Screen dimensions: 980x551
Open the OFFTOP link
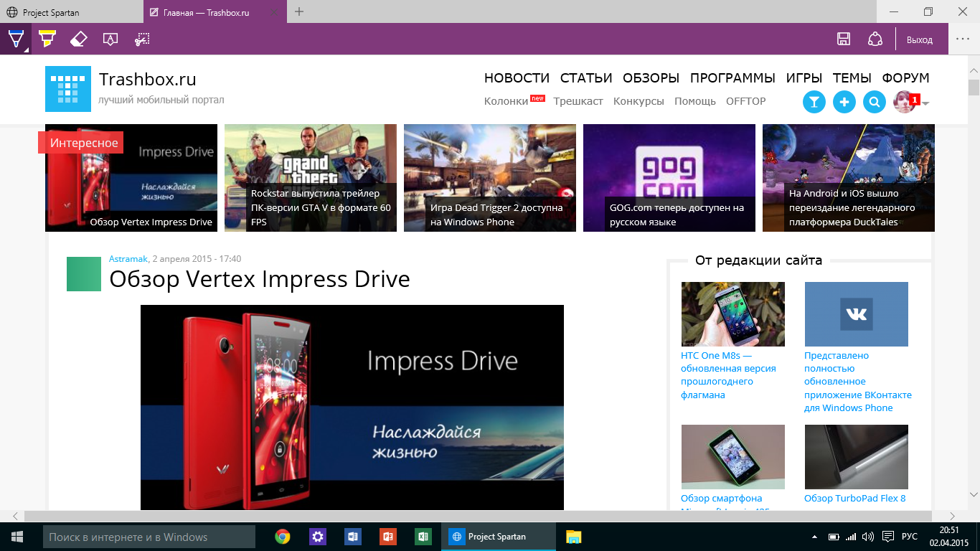coord(746,101)
